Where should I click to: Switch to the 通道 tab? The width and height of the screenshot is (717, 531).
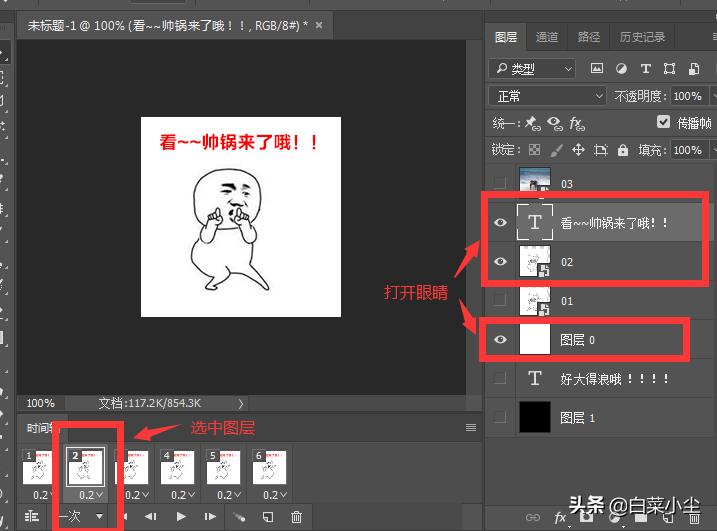point(547,37)
